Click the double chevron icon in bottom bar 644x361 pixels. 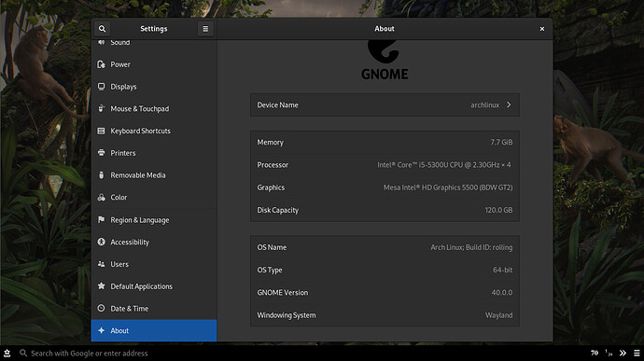623,353
